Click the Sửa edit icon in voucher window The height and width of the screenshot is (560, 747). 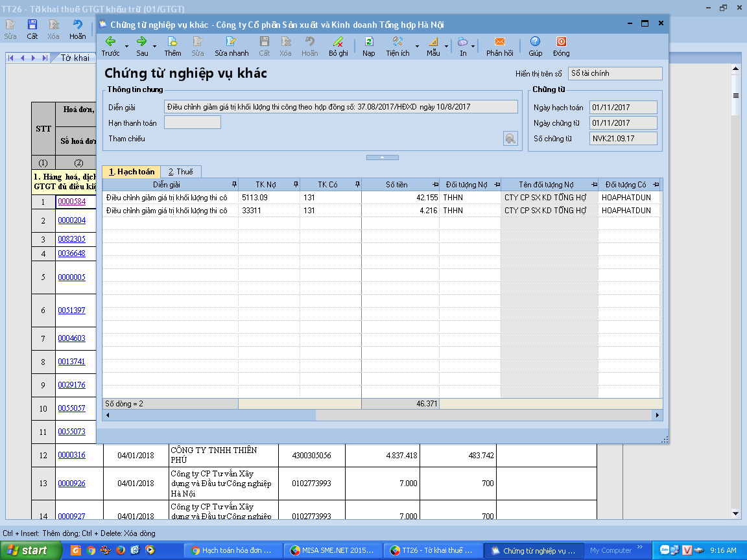point(198,46)
